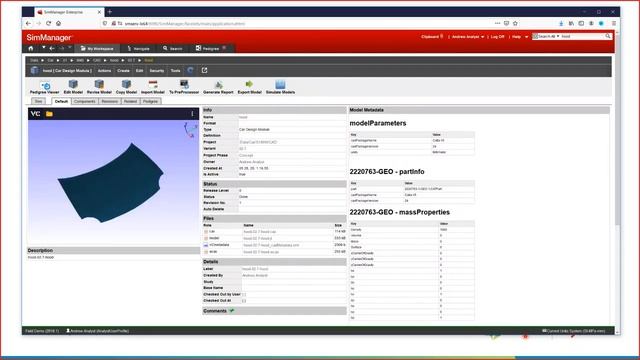The image size is (640, 360).
Task: Open the My Workspace tab
Action: pyautogui.click(x=97, y=49)
